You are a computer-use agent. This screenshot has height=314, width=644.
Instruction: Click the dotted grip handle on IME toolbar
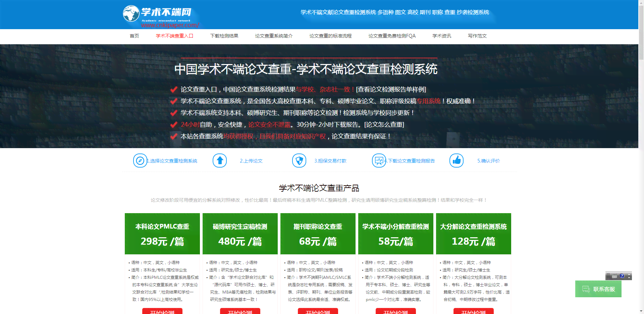[x=608, y=276]
